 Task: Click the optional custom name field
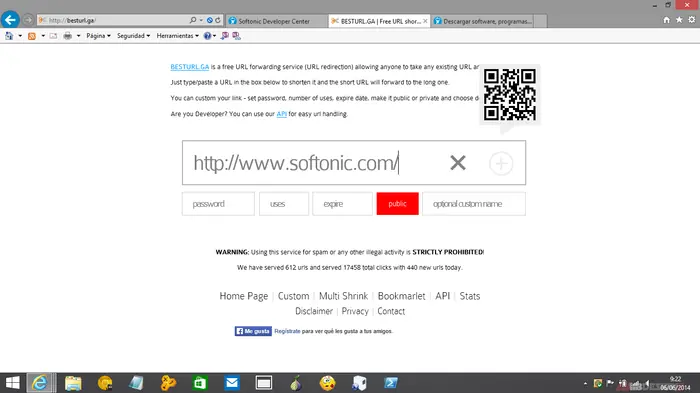pos(474,204)
